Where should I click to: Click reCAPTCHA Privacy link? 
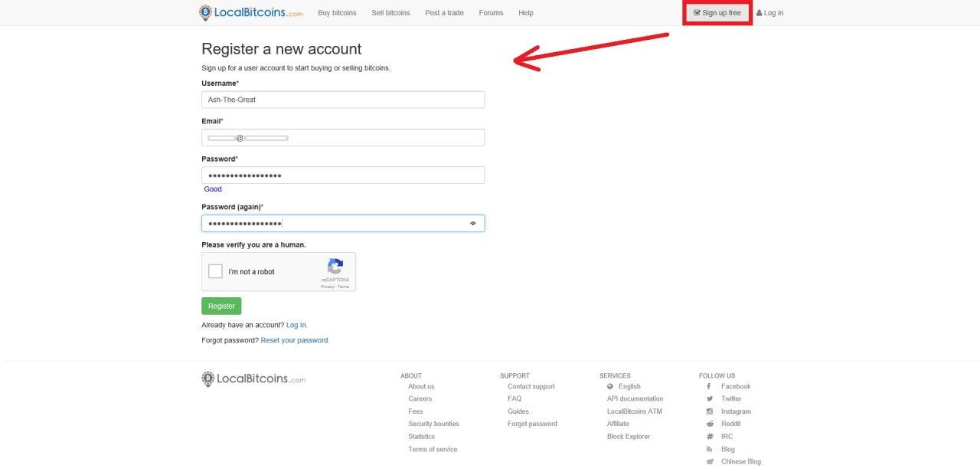pyautogui.click(x=327, y=287)
